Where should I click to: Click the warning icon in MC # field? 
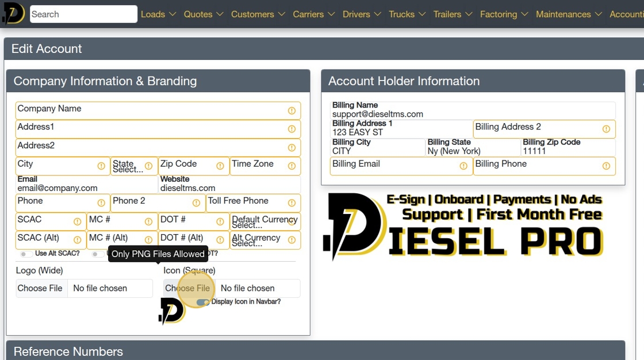tap(149, 221)
